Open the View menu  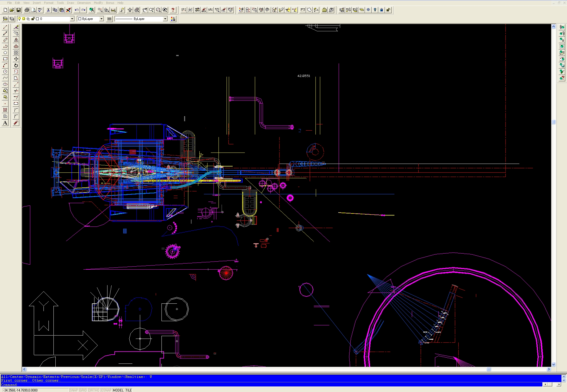pos(26,3)
